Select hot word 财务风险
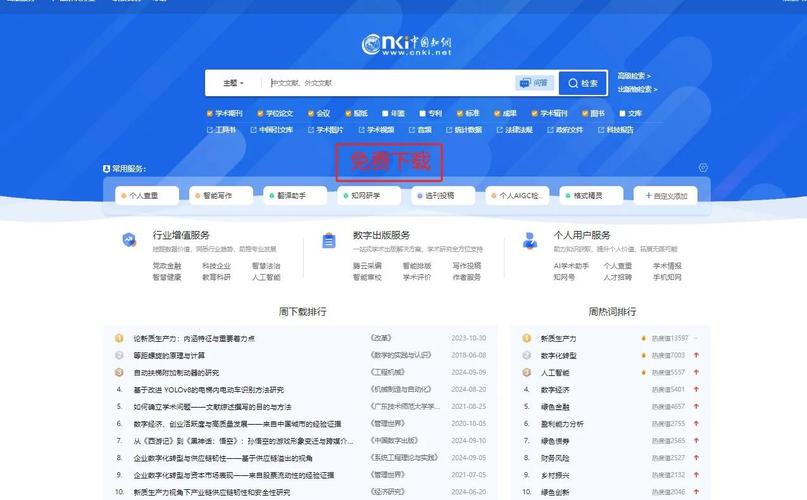Screen dimensions: 807x500 point(555,458)
